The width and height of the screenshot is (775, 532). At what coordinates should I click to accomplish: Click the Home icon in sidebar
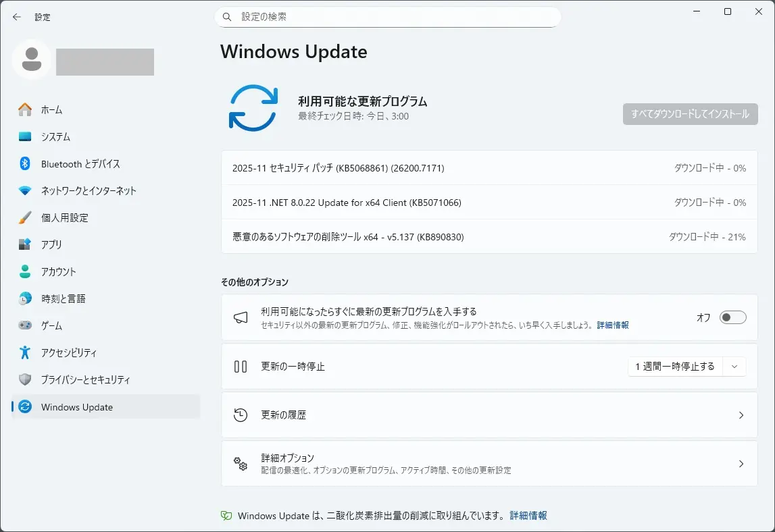25,109
